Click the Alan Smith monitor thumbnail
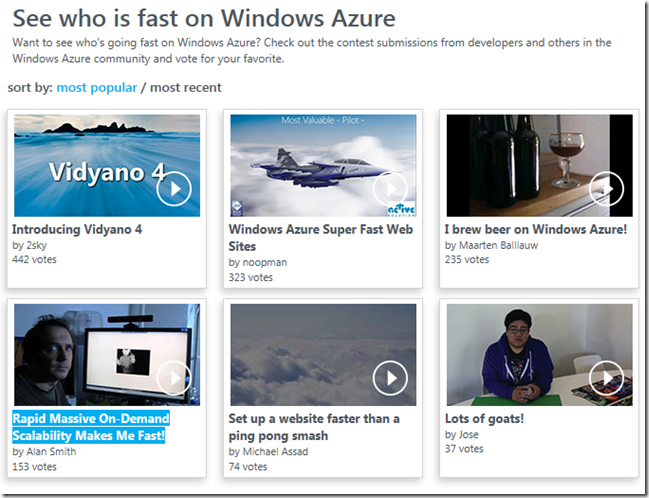Screen dimensions: 649x498 coord(107,355)
